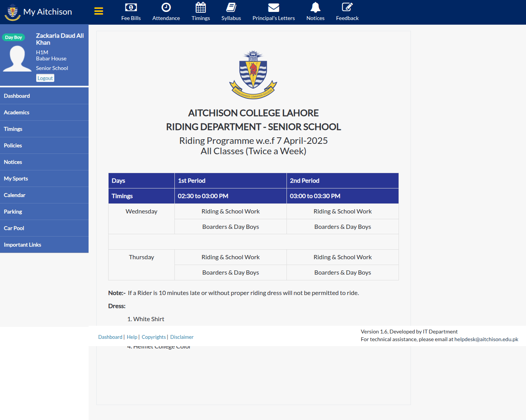Click the Logout button
The width and height of the screenshot is (526, 420).
[45, 78]
